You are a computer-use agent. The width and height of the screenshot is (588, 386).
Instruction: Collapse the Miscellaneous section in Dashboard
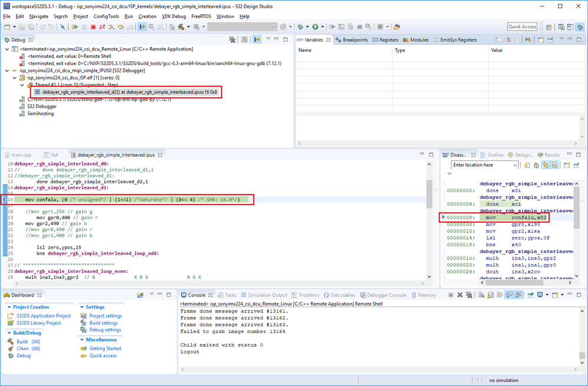tap(82, 340)
